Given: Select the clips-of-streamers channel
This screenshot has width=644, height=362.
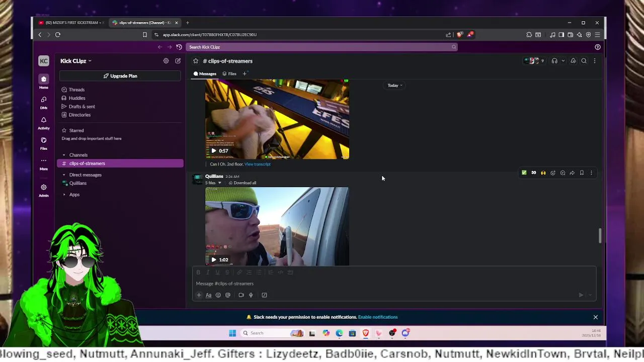Looking at the screenshot, I should tap(120, 163).
